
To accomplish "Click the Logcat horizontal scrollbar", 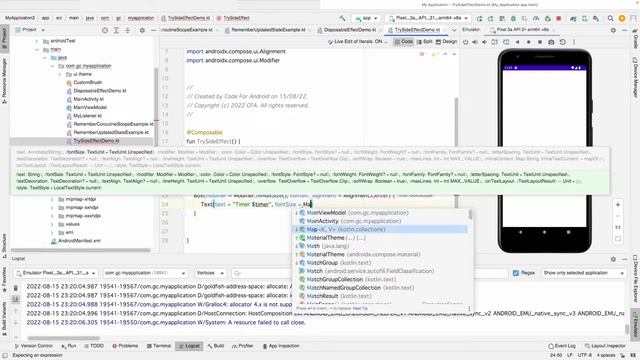I will point(64,338).
